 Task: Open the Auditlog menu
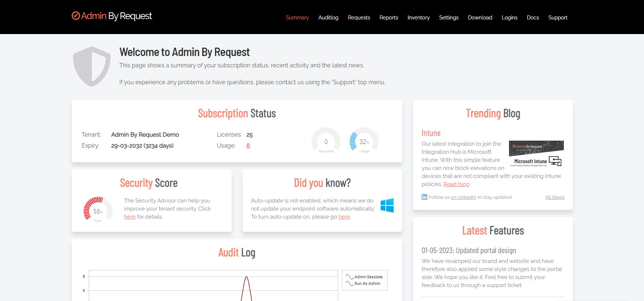tap(328, 18)
